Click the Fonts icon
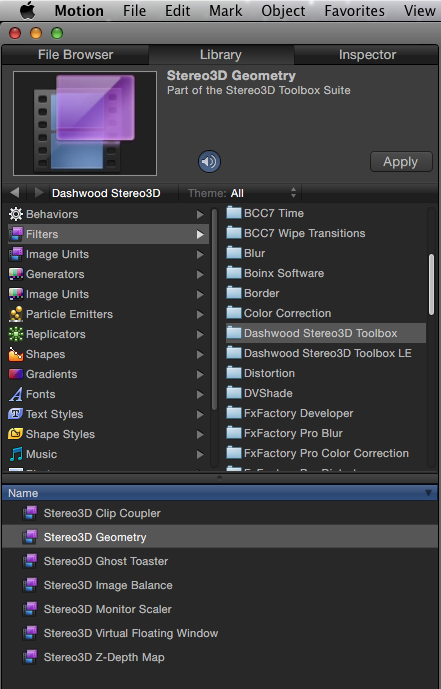Viewport: 441px width, 689px height. coord(16,394)
